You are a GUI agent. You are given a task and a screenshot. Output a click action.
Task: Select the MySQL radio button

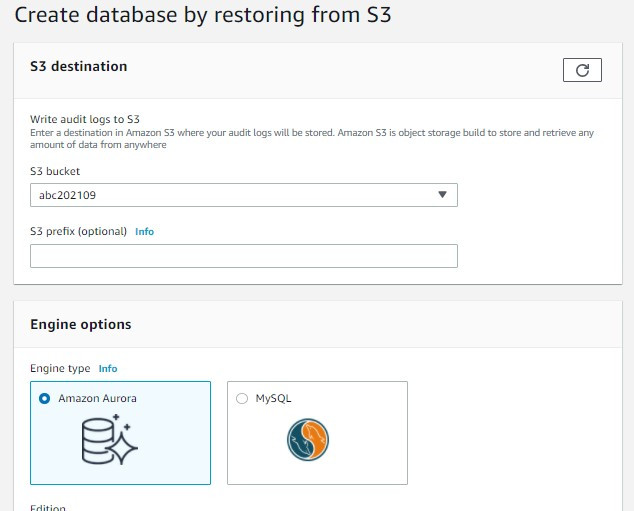point(241,398)
